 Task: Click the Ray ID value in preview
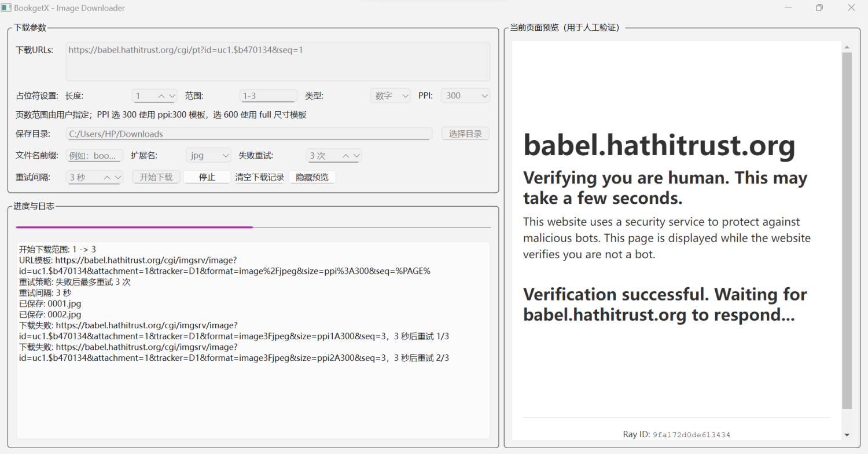[x=691, y=434]
